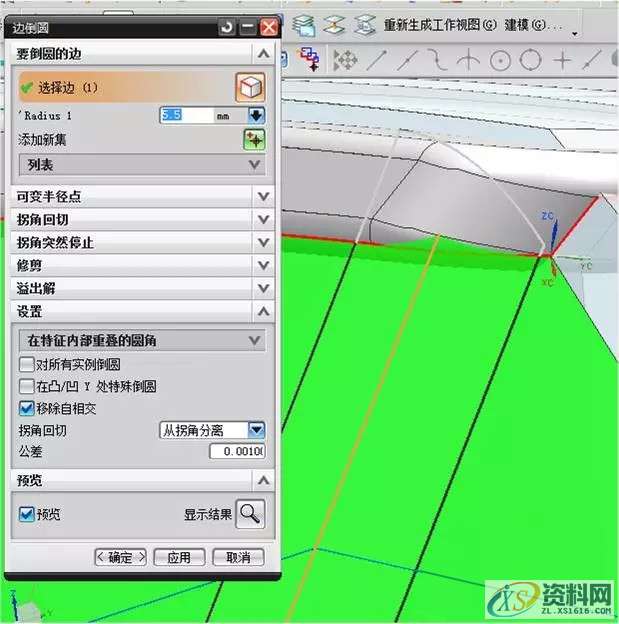The width and height of the screenshot is (619, 624).
Task: Minimize the Edge Blend dialog
Action: tap(248, 27)
